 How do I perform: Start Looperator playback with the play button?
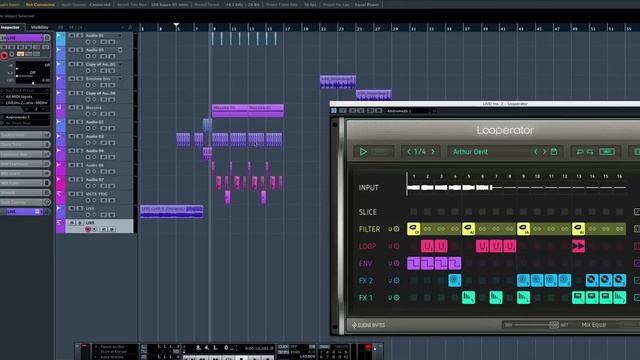click(x=363, y=152)
